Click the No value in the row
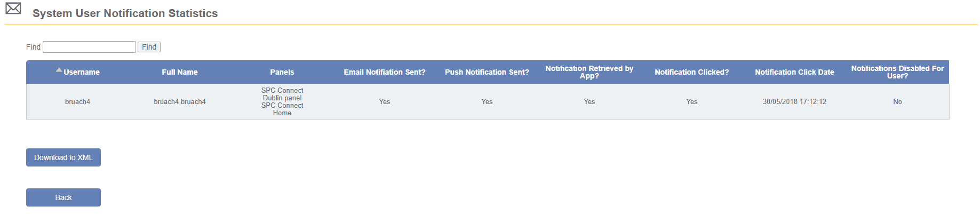 click(x=897, y=101)
